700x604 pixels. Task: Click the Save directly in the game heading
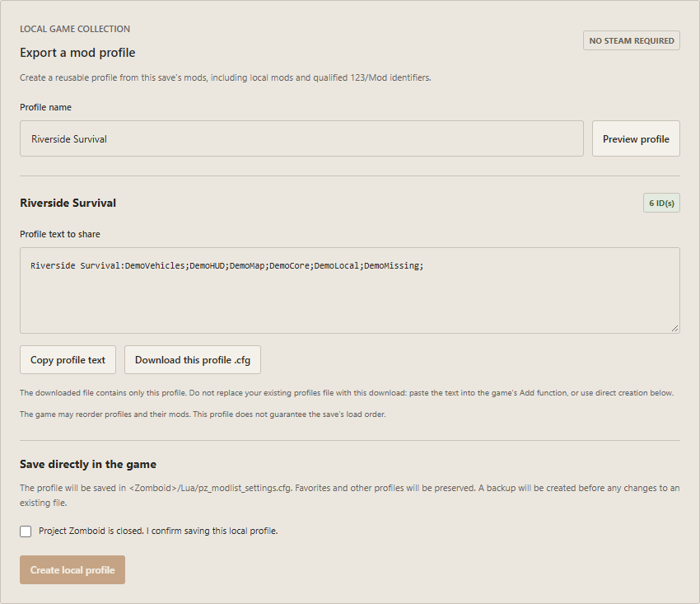[x=88, y=464]
